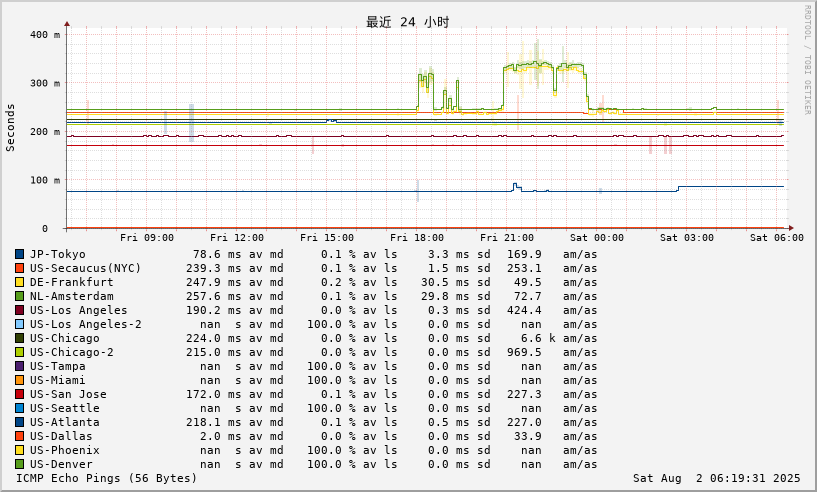Click the Sat 03:00 x-axis label
This screenshot has height=492, width=817.
[687, 238]
